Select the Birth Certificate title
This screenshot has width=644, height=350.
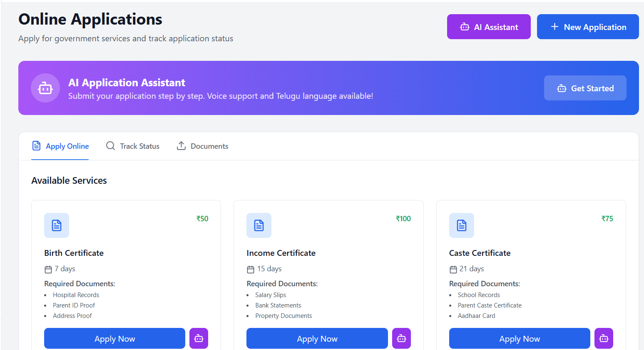click(x=74, y=253)
